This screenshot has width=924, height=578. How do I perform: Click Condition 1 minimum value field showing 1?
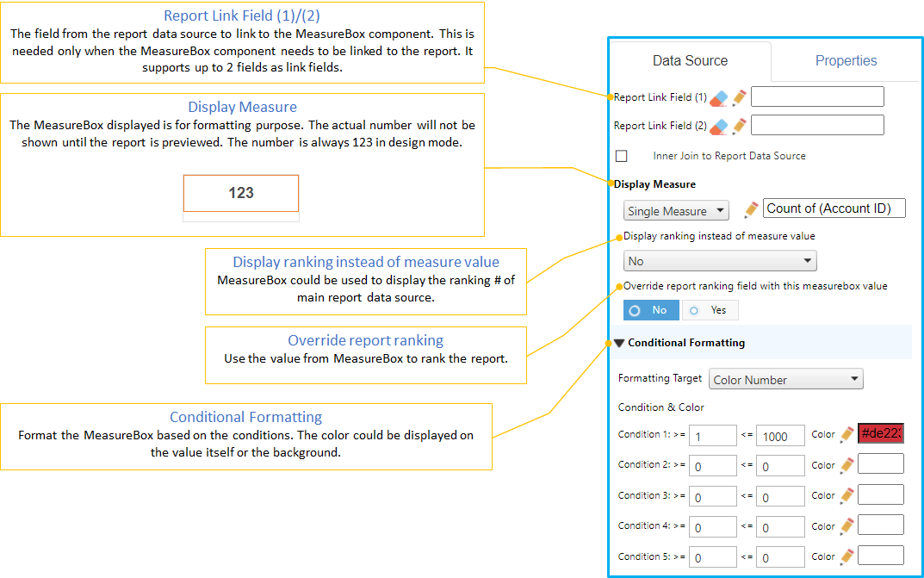pos(712,435)
